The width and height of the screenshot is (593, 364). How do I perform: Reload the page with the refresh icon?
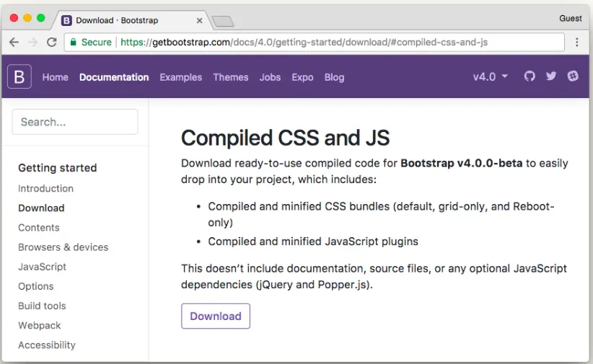[x=52, y=42]
